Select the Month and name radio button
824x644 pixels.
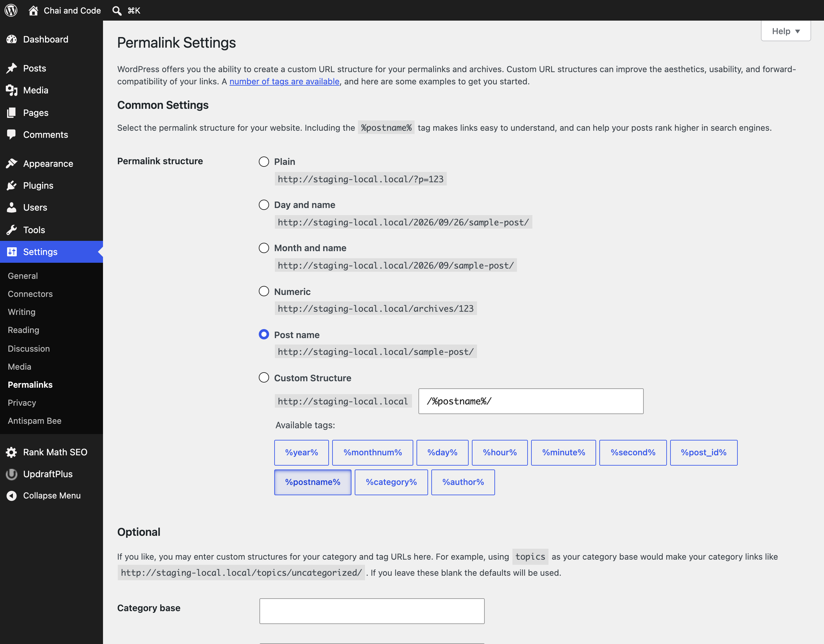264,248
